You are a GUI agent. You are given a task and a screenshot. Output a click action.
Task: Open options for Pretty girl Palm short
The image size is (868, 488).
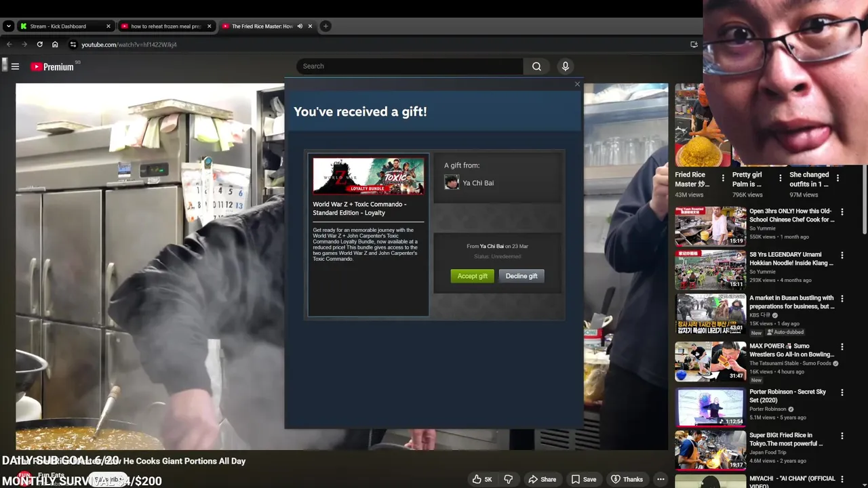pyautogui.click(x=780, y=178)
